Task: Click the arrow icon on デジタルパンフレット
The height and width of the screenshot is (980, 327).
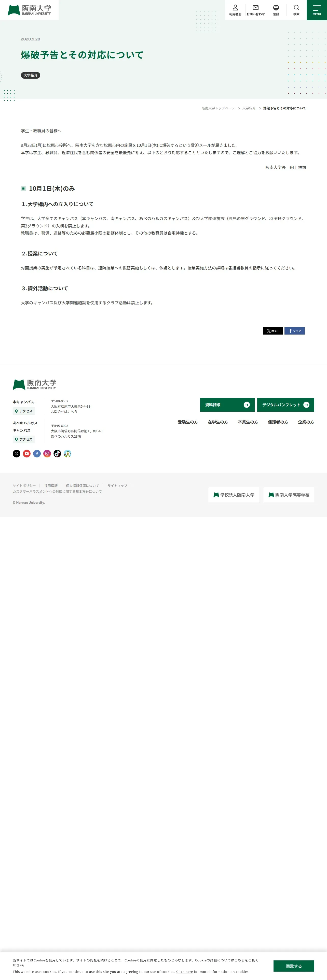Action: [306, 405]
